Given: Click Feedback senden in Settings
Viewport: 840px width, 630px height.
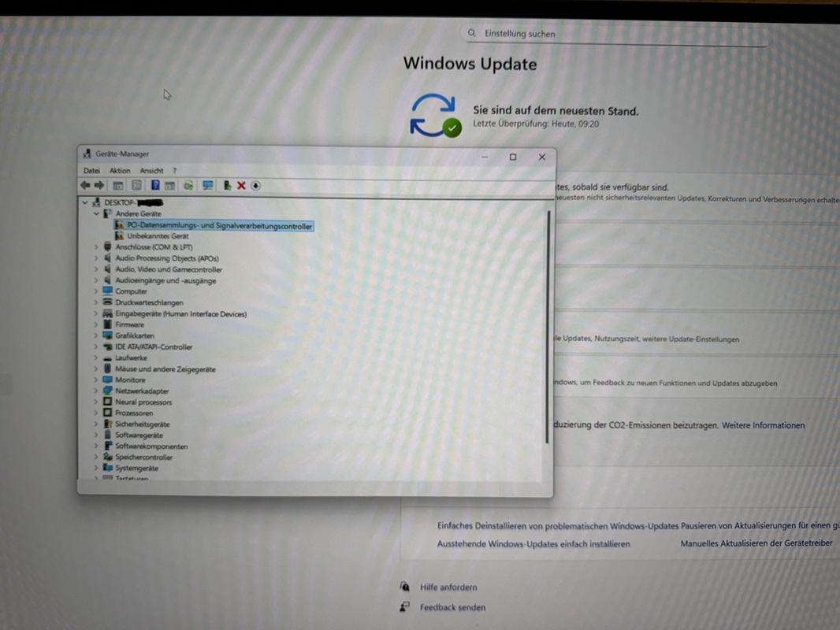Looking at the screenshot, I should click(x=452, y=607).
